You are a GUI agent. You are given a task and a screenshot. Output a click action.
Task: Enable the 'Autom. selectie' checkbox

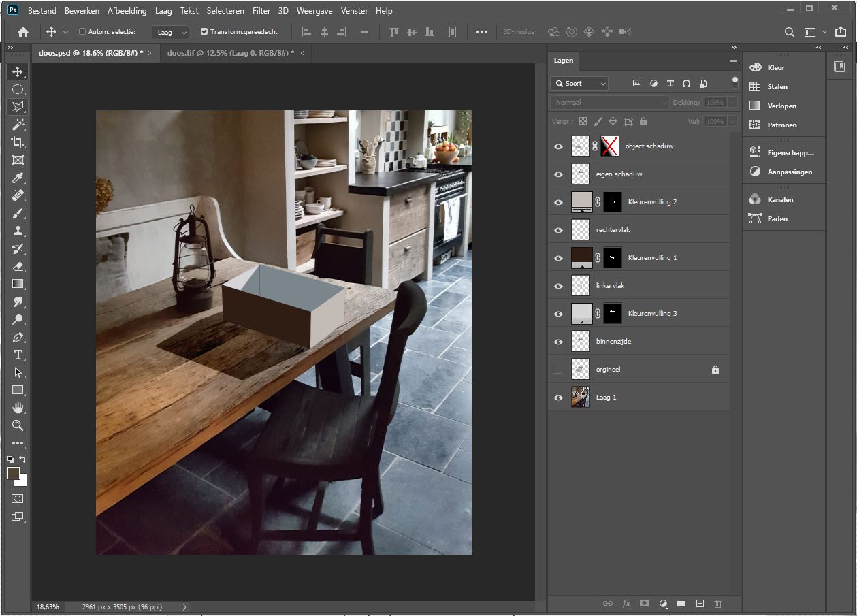(x=82, y=31)
